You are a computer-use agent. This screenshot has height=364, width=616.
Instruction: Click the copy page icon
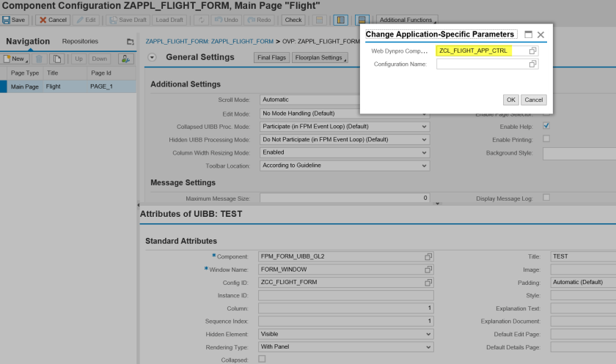(57, 59)
